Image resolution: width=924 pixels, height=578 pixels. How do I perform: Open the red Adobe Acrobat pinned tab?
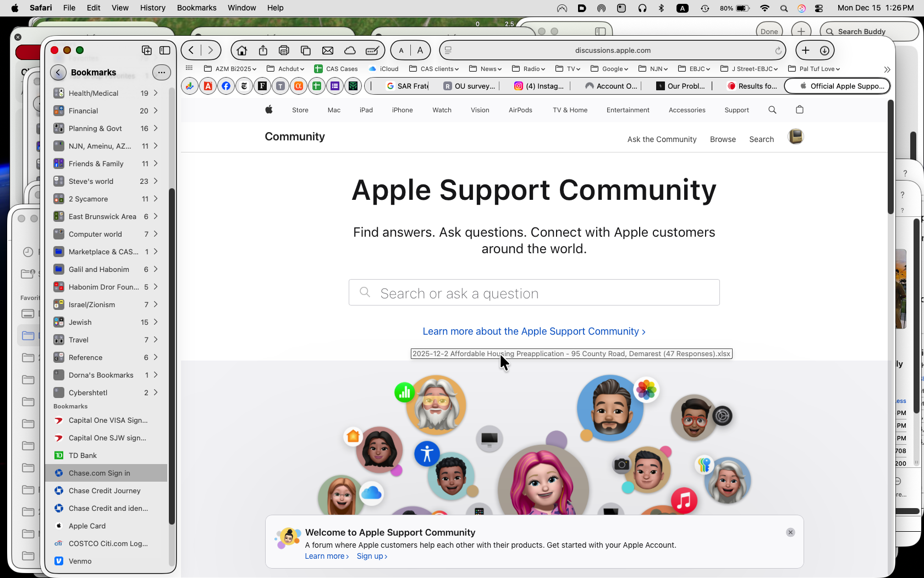tap(208, 86)
